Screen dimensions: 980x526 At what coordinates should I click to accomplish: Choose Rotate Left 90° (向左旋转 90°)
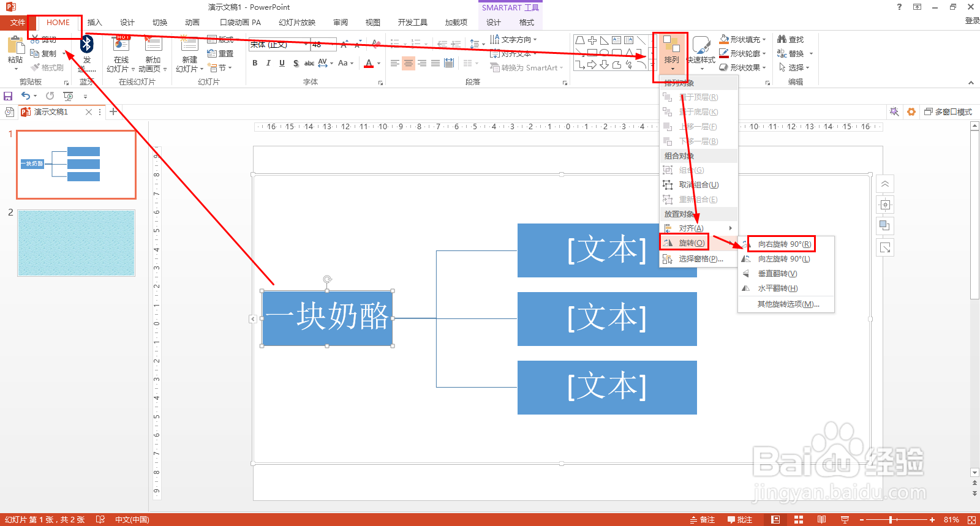pyautogui.click(x=786, y=258)
